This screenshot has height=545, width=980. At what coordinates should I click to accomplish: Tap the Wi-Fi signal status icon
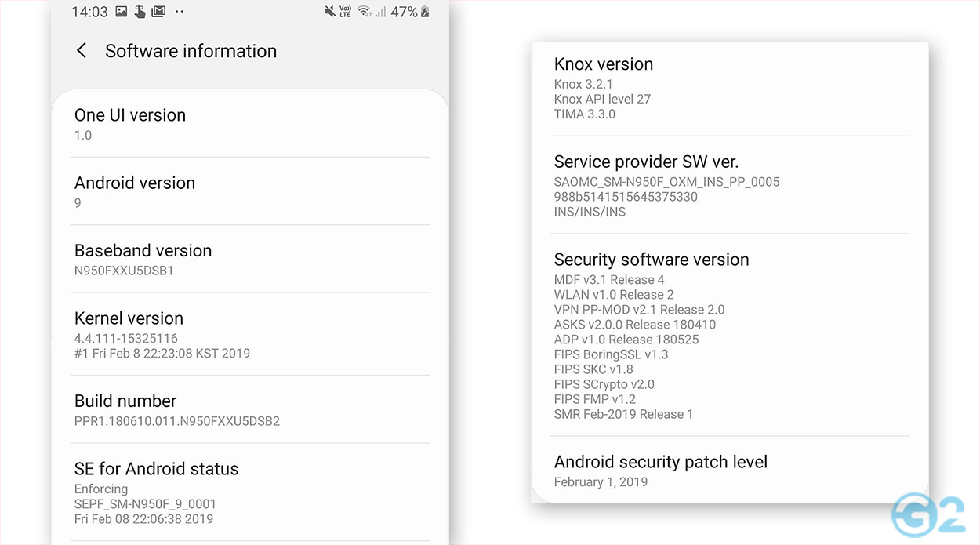click(x=364, y=12)
